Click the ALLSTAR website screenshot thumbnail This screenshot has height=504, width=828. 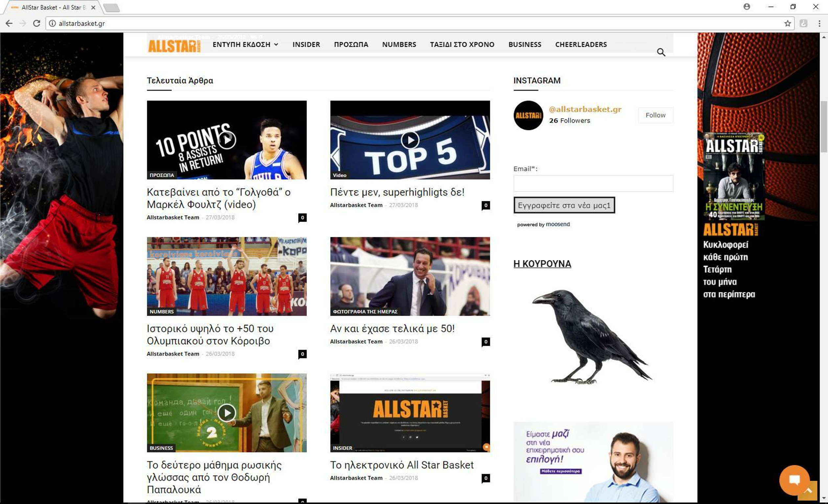(410, 413)
